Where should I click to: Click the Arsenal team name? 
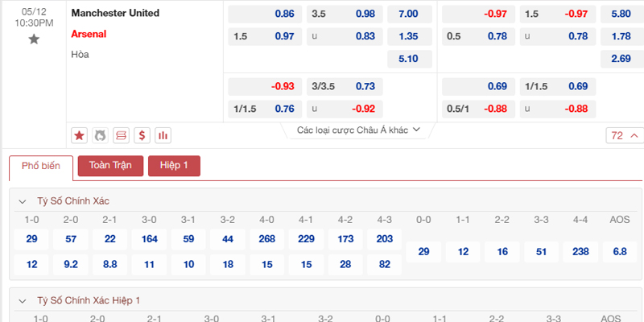[89, 34]
